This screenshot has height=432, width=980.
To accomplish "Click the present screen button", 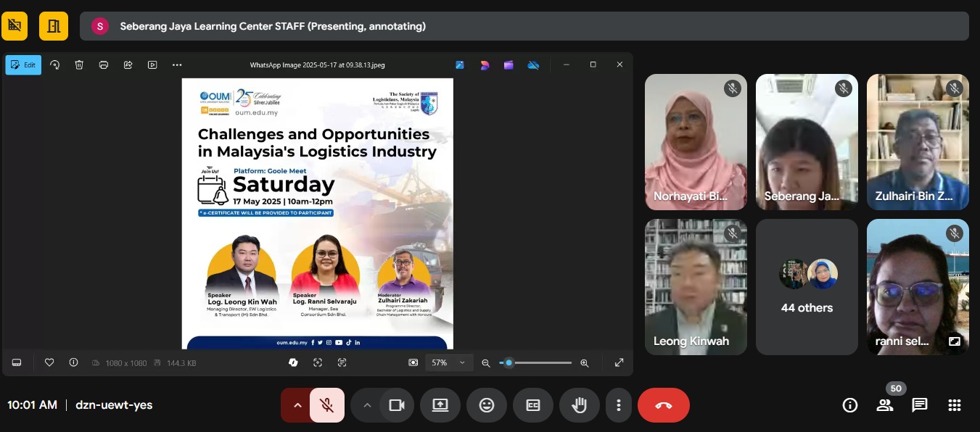I will point(440,405).
